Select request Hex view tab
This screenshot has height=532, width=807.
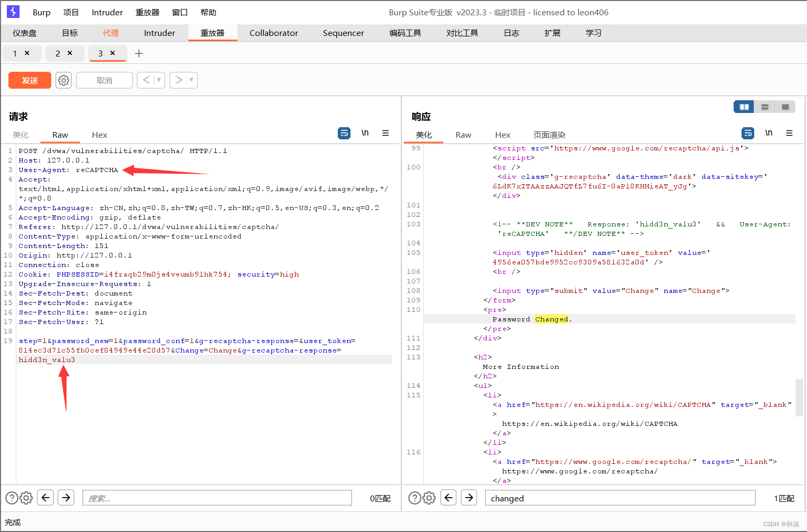tap(99, 135)
